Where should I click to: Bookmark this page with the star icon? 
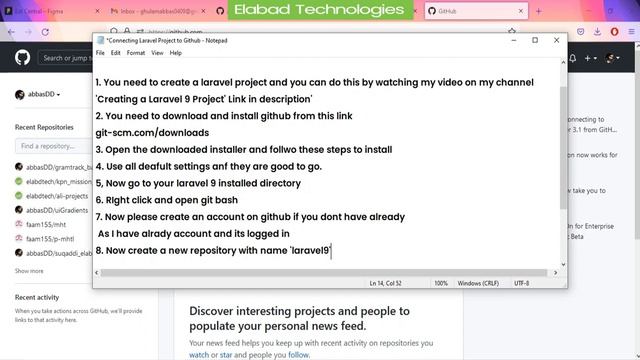click(x=512, y=30)
